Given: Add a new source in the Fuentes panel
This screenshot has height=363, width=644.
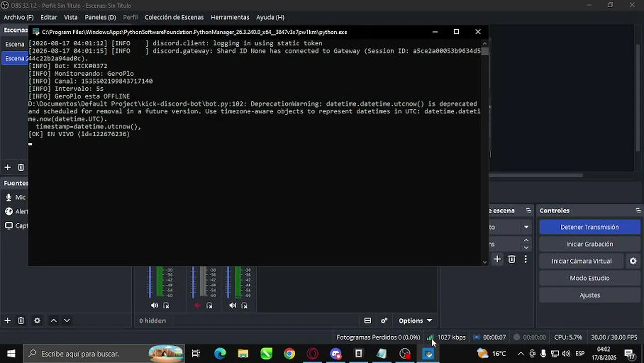Looking at the screenshot, I should click(8, 320).
